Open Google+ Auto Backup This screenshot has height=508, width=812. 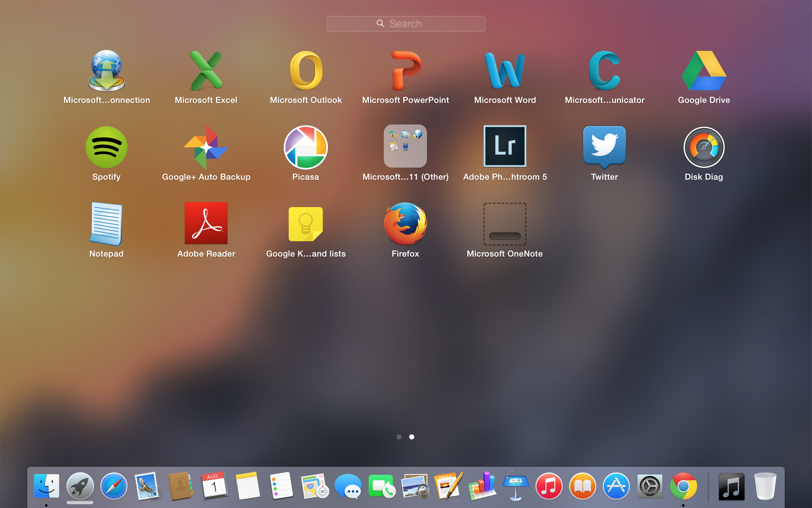pyautogui.click(x=206, y=147)
